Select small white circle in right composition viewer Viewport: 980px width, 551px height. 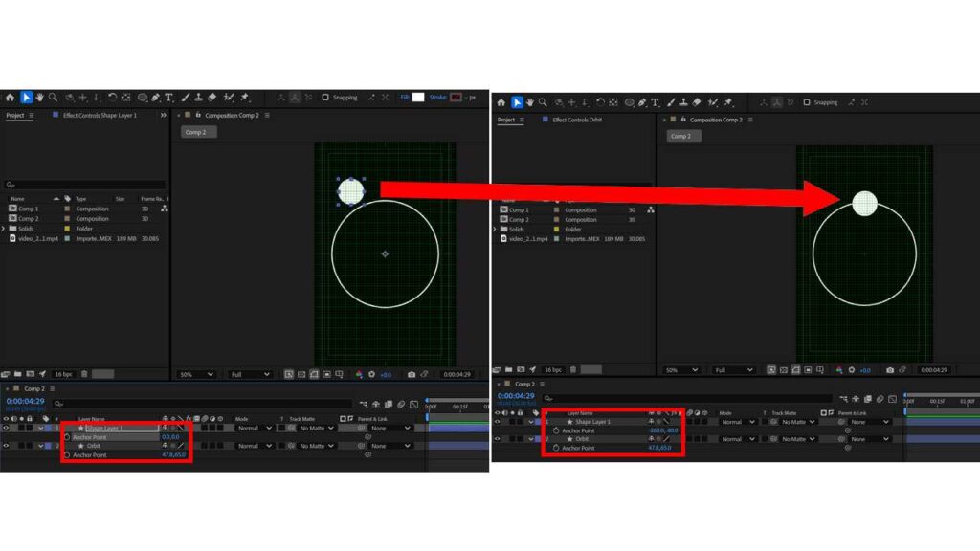click(x=865, y=204)
